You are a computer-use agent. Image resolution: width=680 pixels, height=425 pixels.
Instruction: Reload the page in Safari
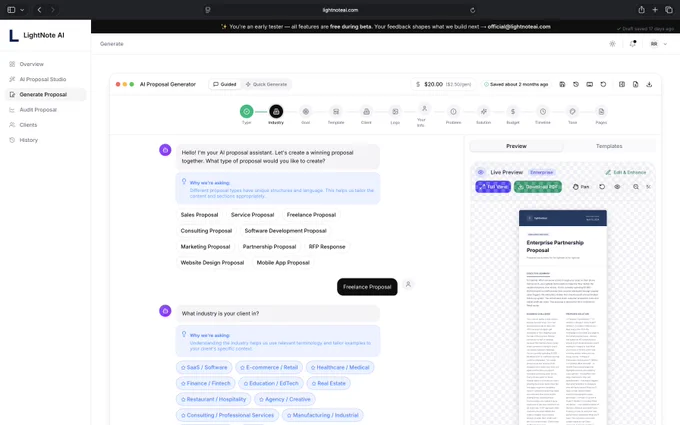click(x=472, y=10)
